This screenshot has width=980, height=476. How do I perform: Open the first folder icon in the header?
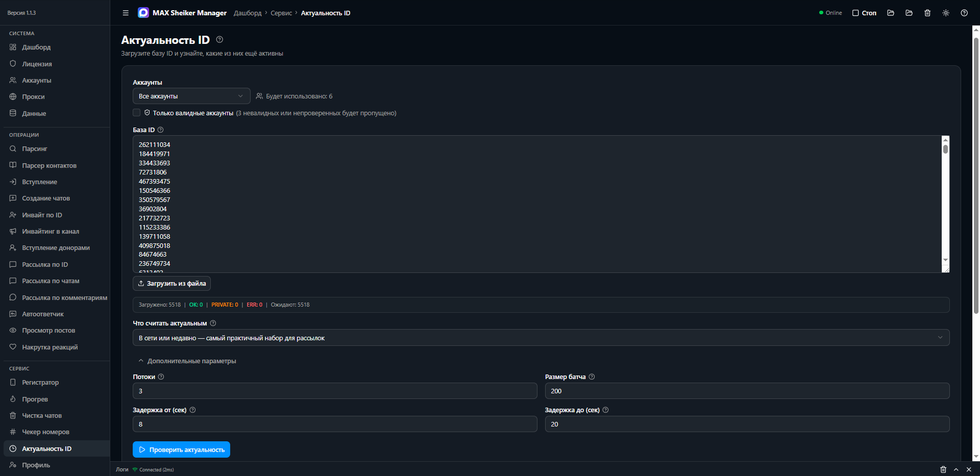pyautogui.click(x=891, y=13)
